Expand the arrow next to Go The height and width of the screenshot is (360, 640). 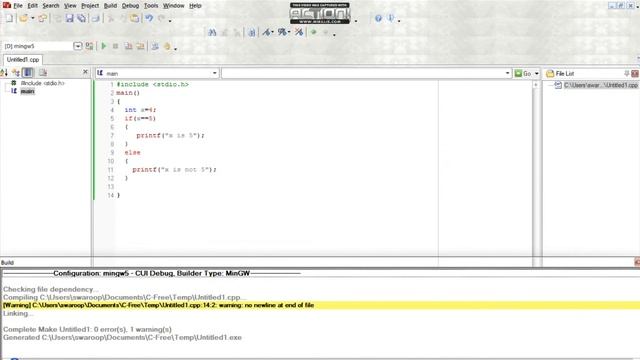[x=536, y=73]
